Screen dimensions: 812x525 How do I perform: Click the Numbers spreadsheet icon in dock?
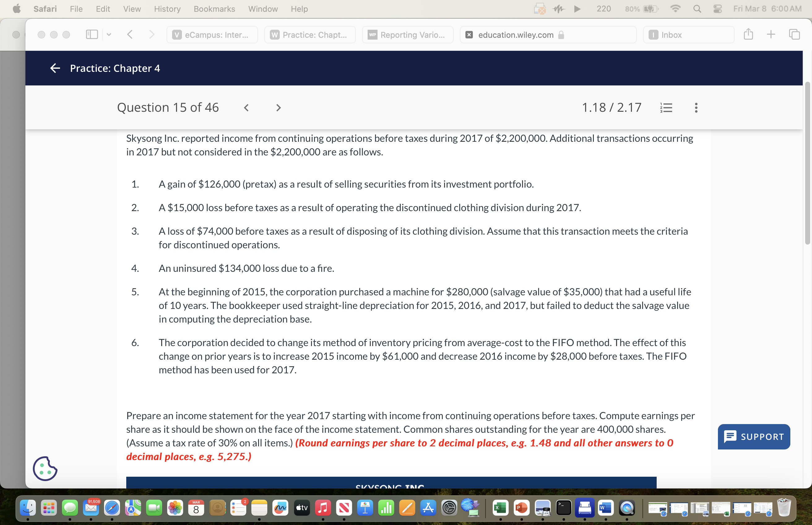coord(384,509)
